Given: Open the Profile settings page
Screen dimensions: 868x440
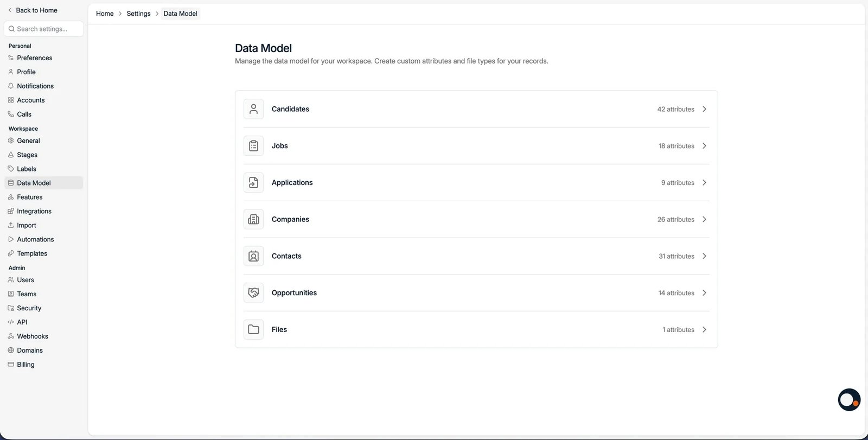Looking at the screenshot, I should coord(44,72).
